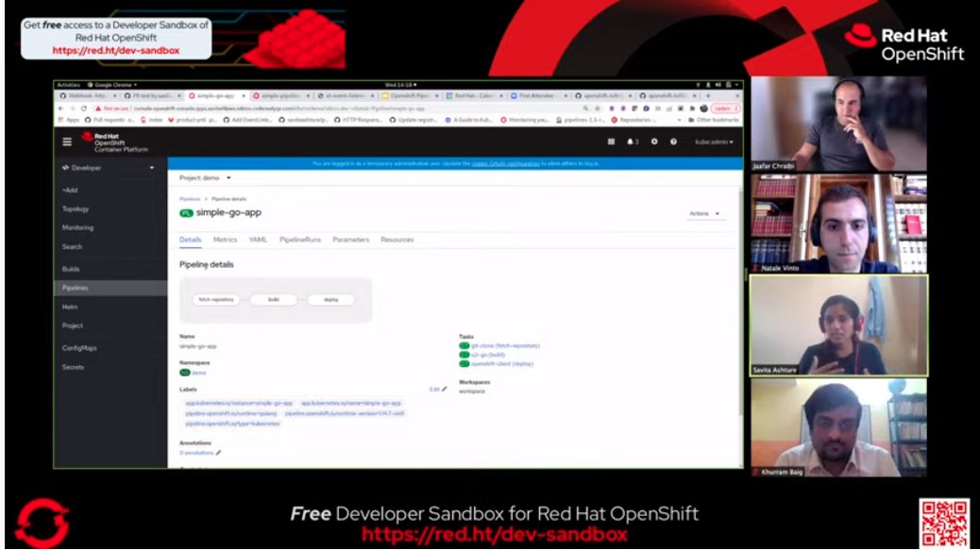The height and width of the screenshot is (550, 980).
Task: Click the plus quick-create icon in masthead
Action: [x=654, y=142]
